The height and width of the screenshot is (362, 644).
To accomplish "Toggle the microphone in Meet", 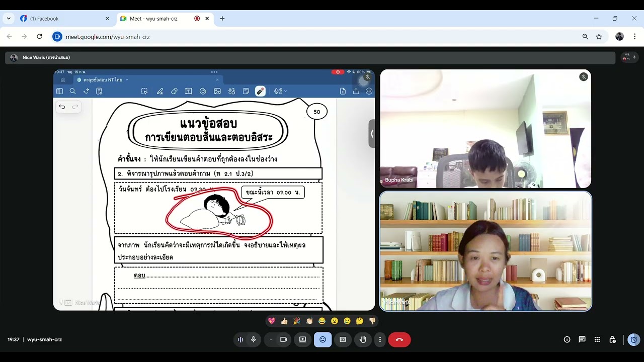I will point(253,339).
